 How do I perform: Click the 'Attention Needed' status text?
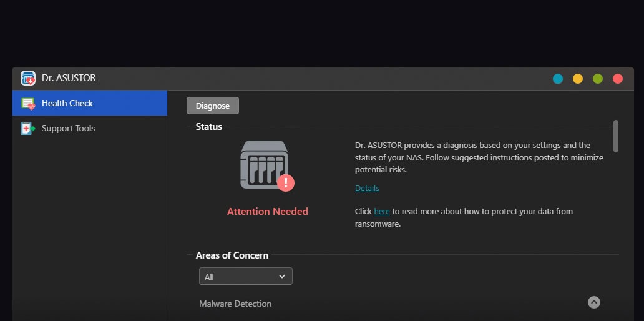(x=267, y=211)
